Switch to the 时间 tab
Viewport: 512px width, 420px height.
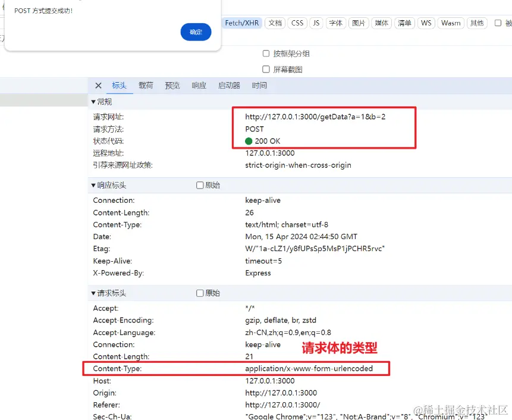click(x=259, y=86)
